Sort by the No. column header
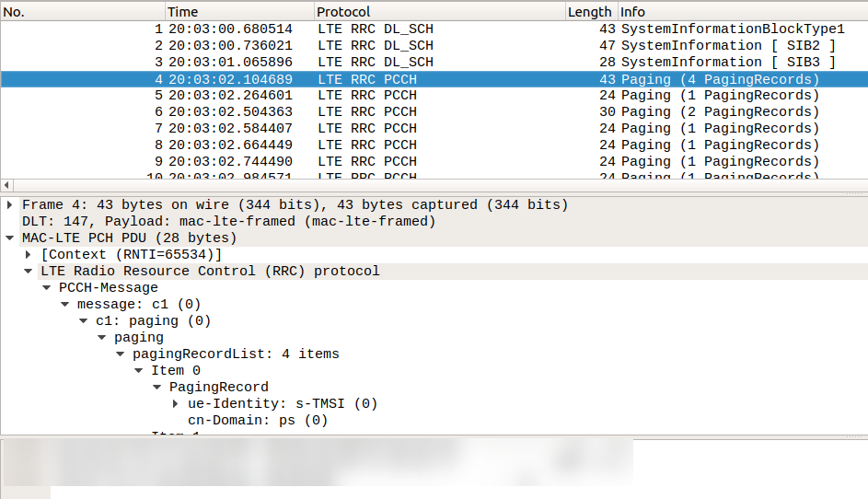This screenshot has width=868, height=499. point(15,12)
